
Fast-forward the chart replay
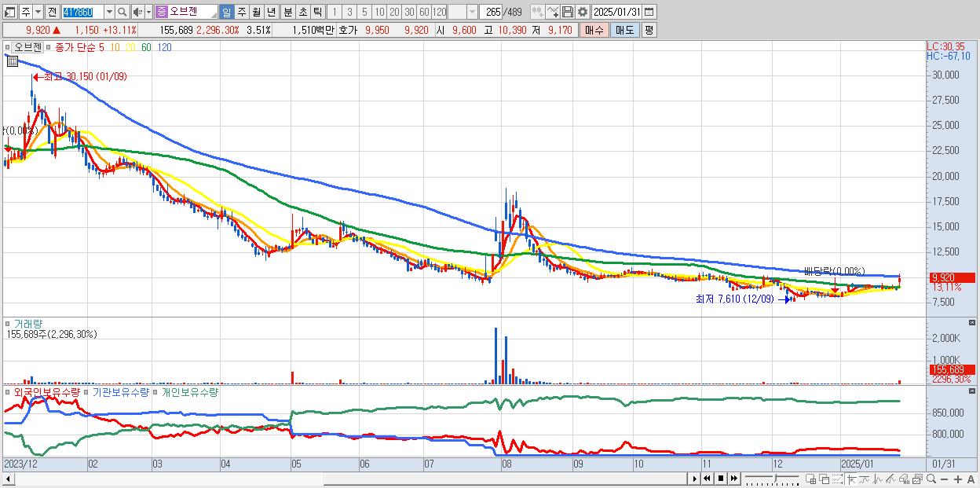734,479
